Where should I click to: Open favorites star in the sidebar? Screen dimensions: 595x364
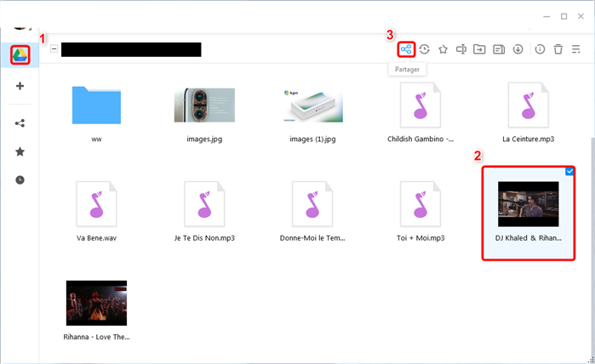coord(20,152)
